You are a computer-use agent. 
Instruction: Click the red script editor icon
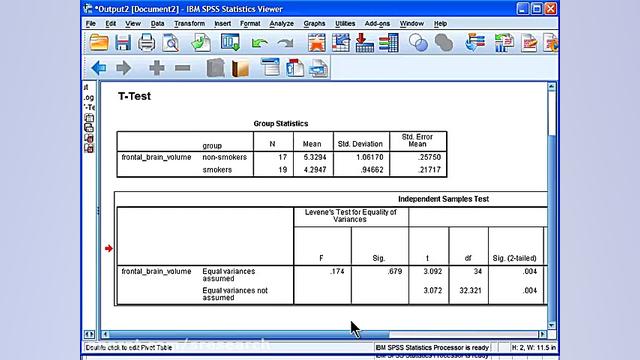(529, 43)
